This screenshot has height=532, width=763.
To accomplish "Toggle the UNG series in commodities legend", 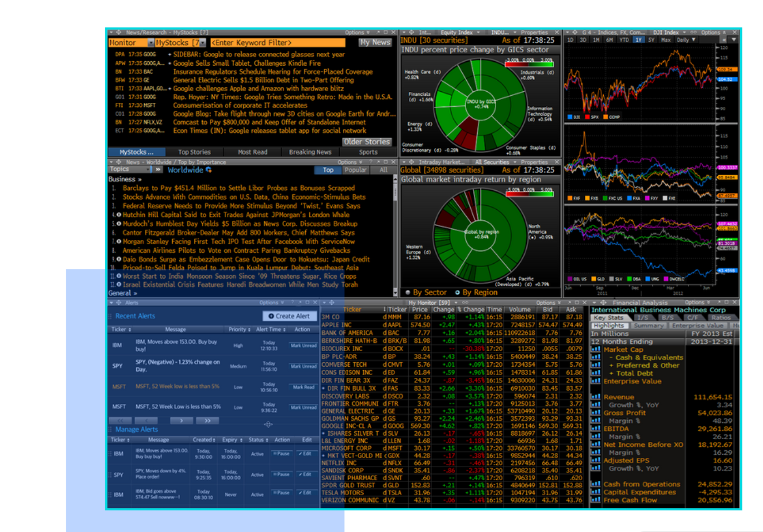I will [x=652, y=279].
